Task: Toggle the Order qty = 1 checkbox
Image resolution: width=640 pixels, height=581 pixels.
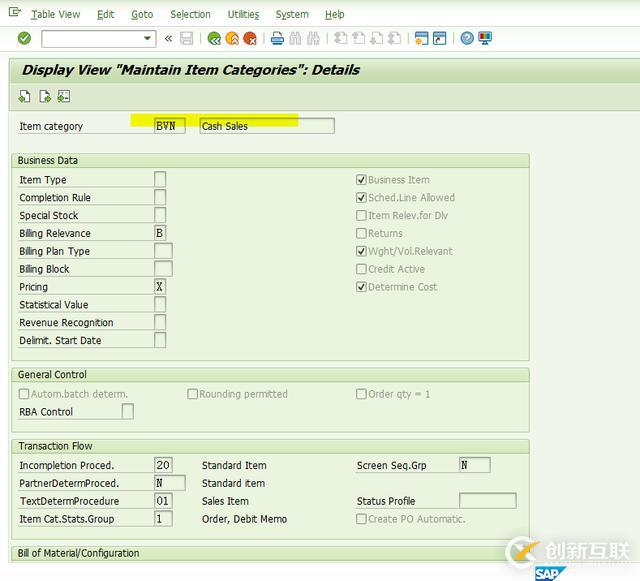Action: (x=361, y=394)
